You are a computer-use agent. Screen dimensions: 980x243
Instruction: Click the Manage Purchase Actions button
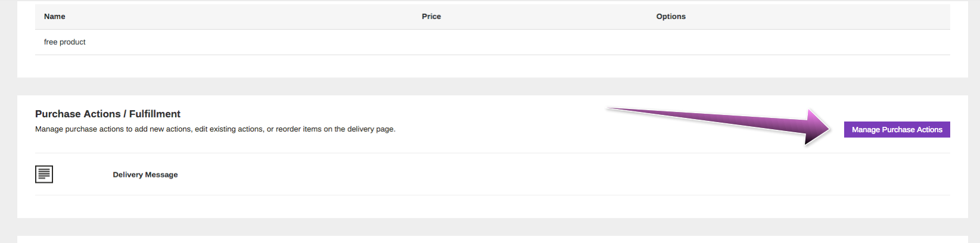pyautogui.click(x=897, y=129)
